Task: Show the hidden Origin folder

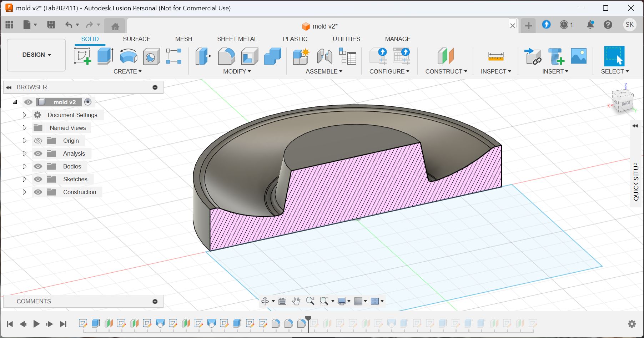Action: point(38,141)
